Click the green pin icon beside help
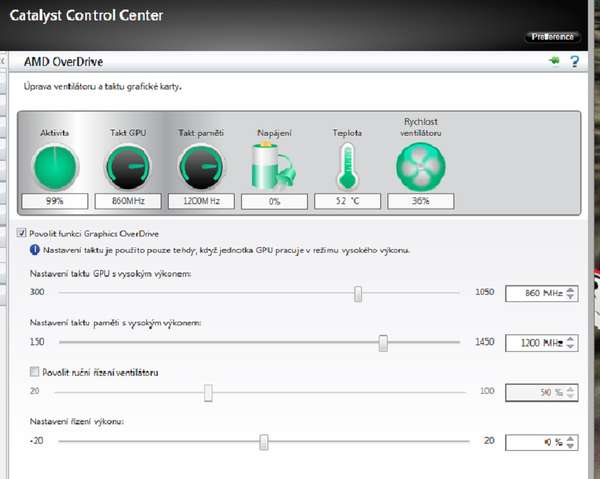 click(554, 60)
